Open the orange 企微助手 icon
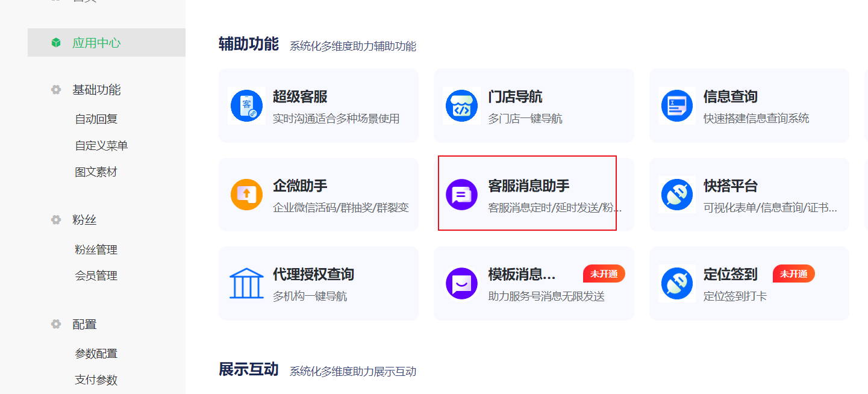 point(247,195)
